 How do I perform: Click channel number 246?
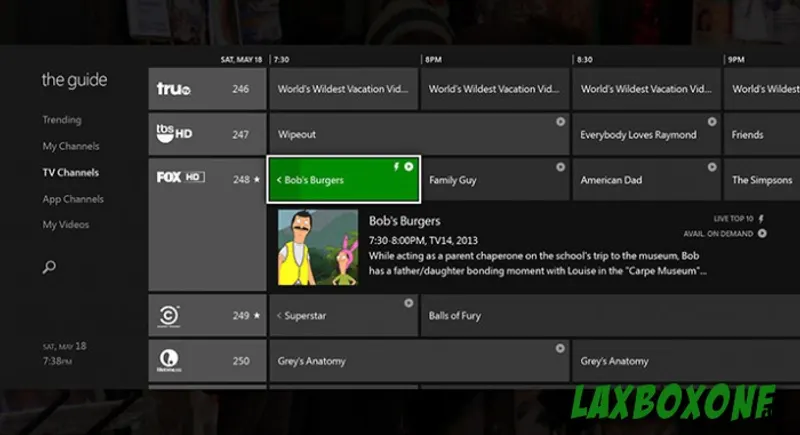click(x=240, y=89)
